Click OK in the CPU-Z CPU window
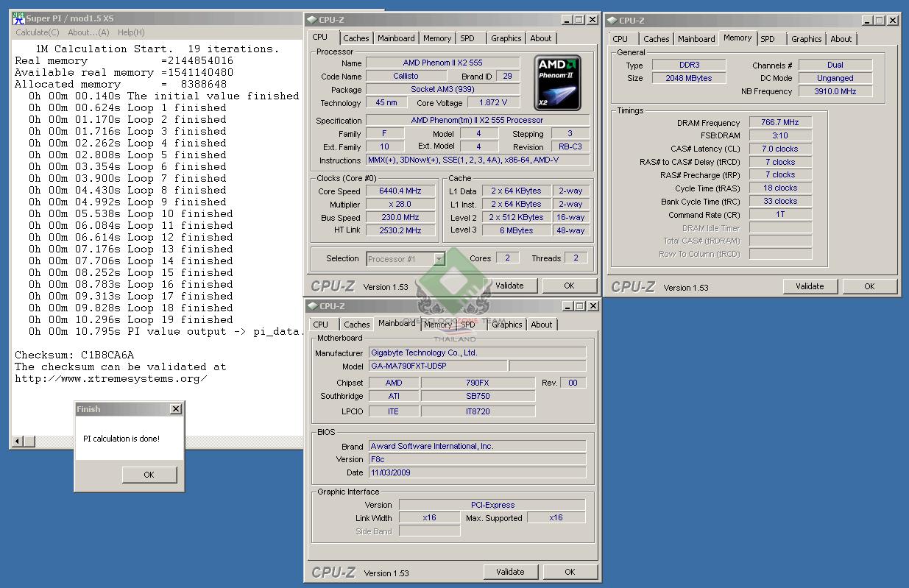Viewport: 909px width, 588px height. 569,286
